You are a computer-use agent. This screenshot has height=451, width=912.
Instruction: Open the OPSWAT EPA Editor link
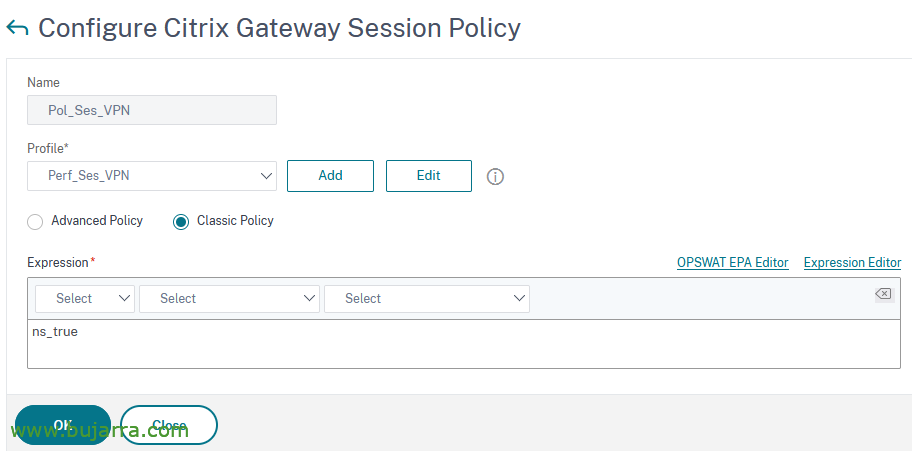(x=732, y=262)
